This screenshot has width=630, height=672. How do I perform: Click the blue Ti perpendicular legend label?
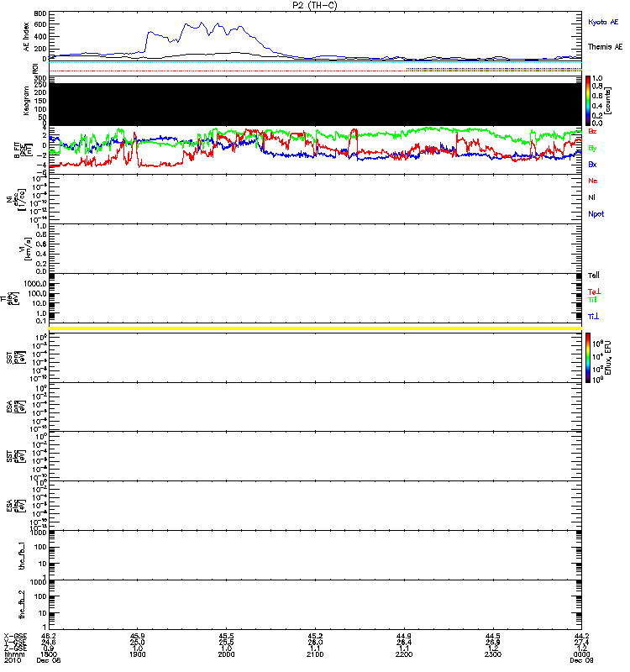(593, 317)
